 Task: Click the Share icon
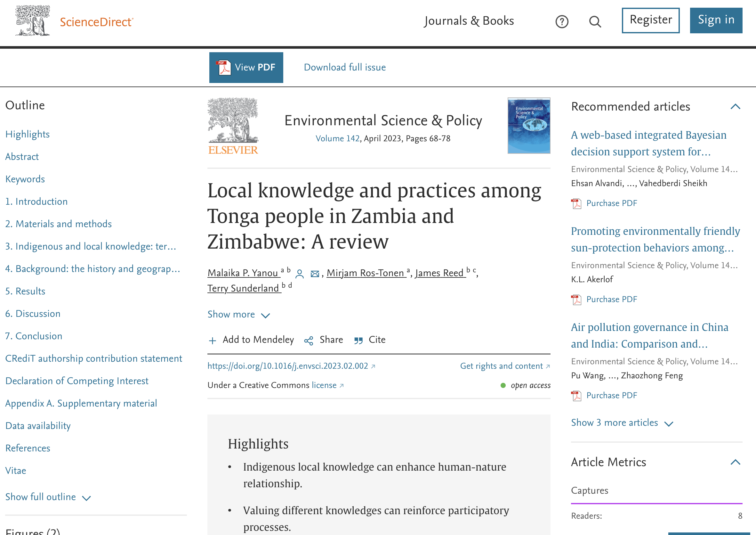click(309, 341)
